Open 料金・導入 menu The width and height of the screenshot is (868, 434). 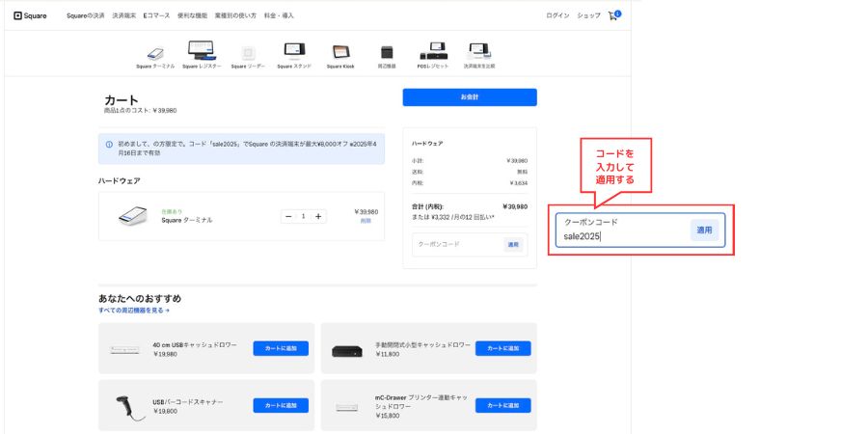[x=279, y=16]
